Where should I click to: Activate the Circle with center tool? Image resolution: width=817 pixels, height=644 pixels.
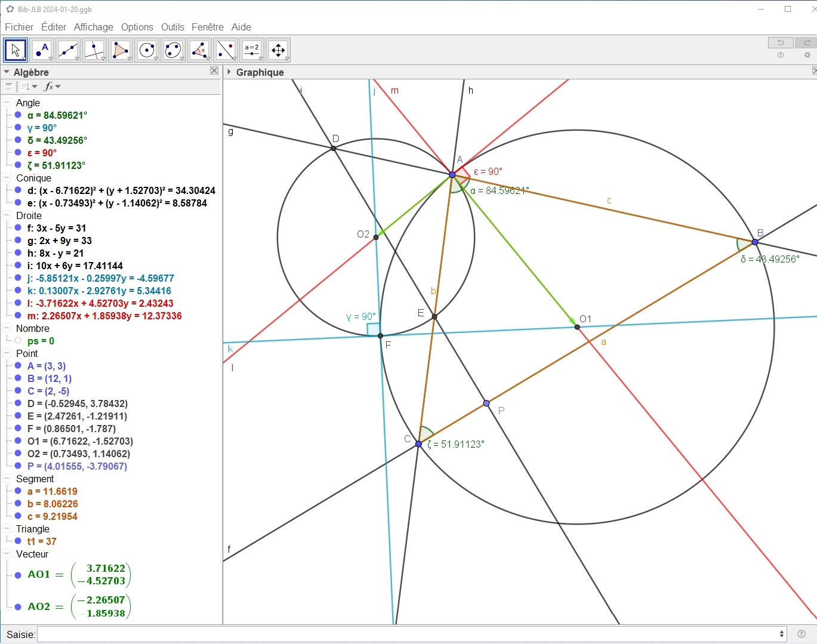point(147,50)
